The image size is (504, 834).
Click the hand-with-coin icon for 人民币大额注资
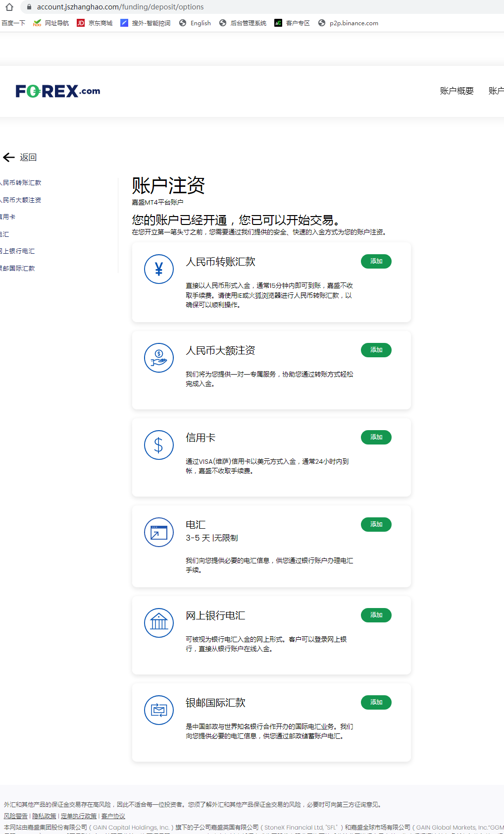159,358
